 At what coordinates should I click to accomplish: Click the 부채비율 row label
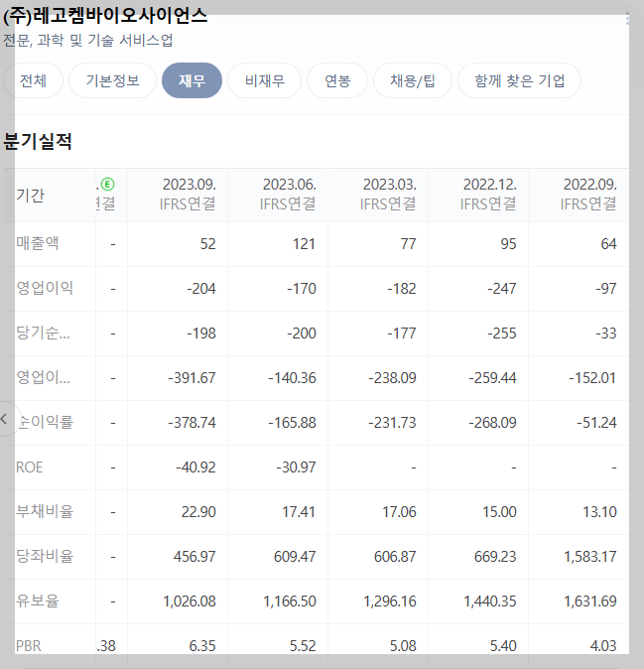pyautogui.click(x=45, y=511)
